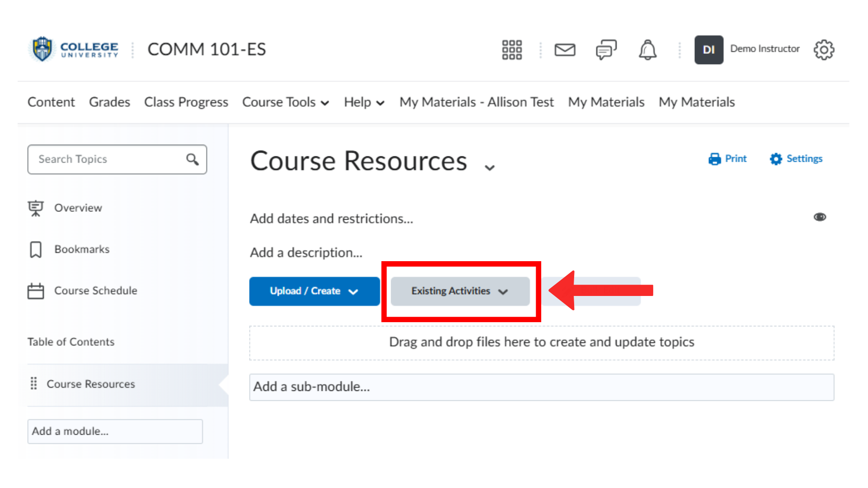Click the Print icon above Course Resources
868x488 pixels.
[x=715, y=159]
